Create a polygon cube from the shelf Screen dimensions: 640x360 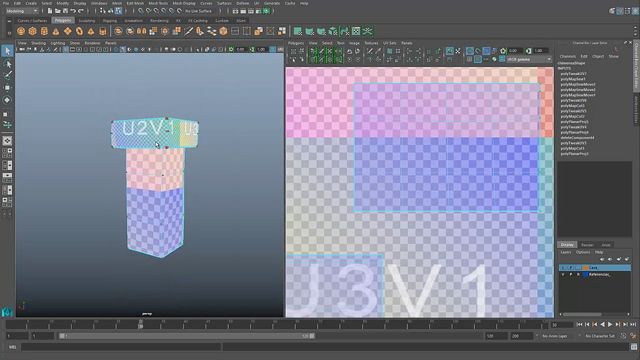(x=33, y=31)
